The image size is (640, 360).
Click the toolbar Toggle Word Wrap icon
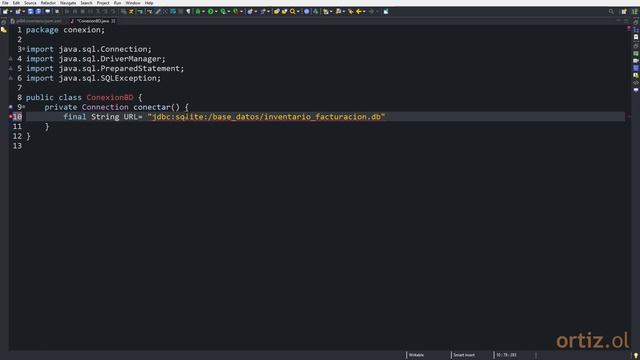[x=173, y=11]
